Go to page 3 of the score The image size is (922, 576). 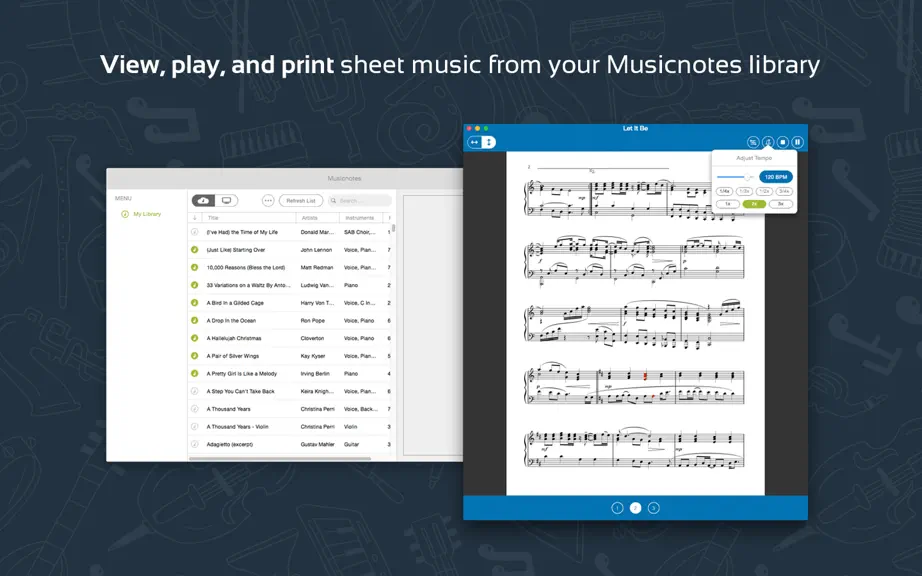(653, 508)
